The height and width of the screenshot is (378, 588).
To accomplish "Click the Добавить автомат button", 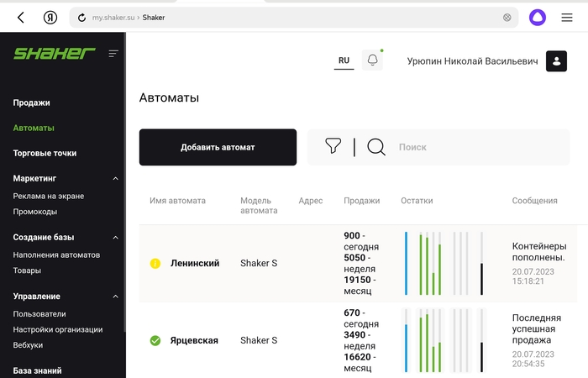I will (218, 147).
